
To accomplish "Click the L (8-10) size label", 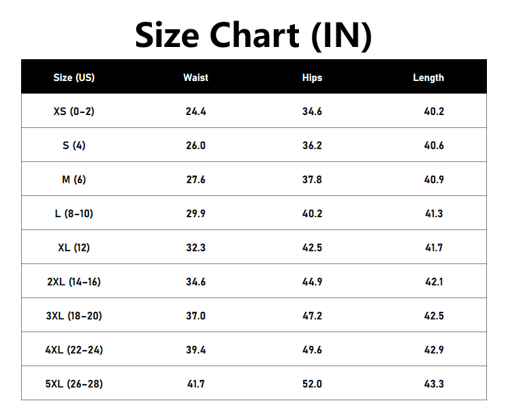I will 74,214.
